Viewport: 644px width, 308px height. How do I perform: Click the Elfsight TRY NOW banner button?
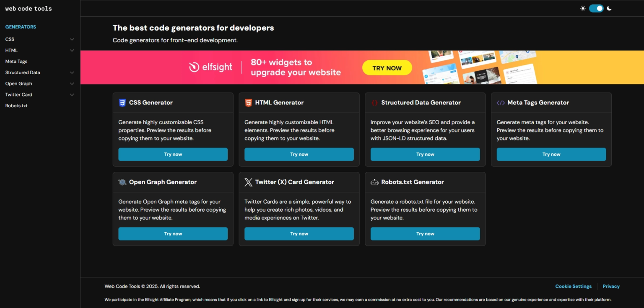[387, 68]
